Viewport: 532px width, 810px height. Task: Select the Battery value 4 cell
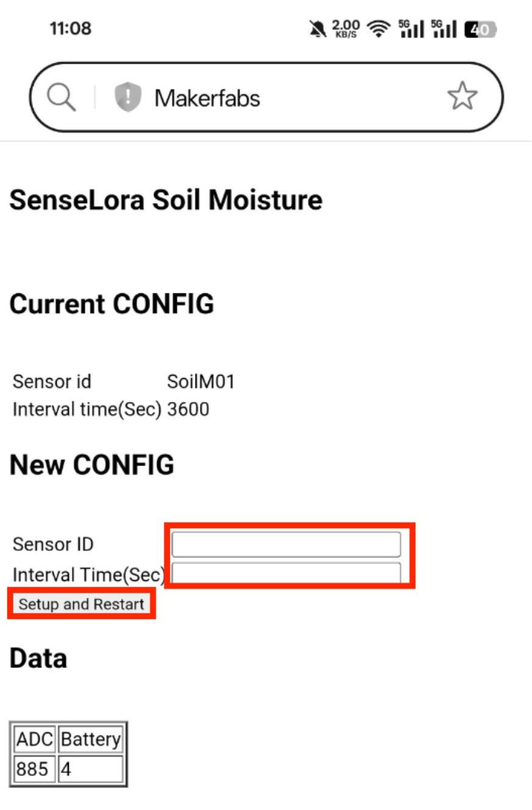[x=91, y=769]
